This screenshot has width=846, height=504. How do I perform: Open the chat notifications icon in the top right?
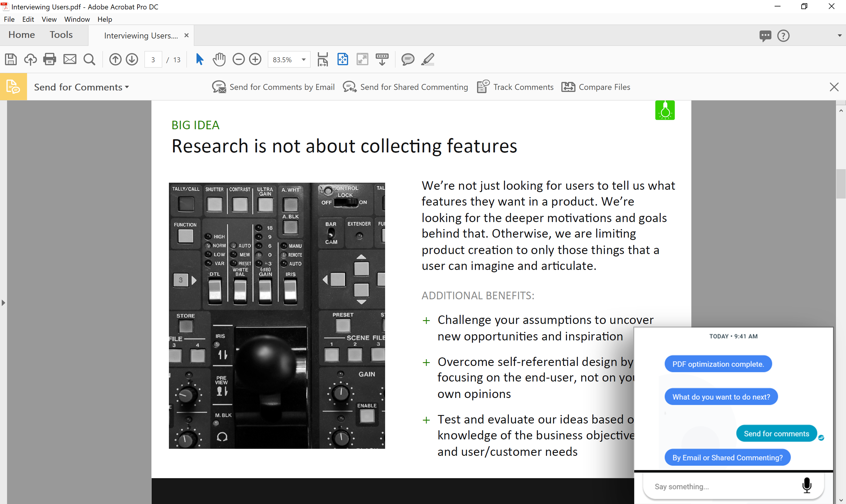[765, 36]
